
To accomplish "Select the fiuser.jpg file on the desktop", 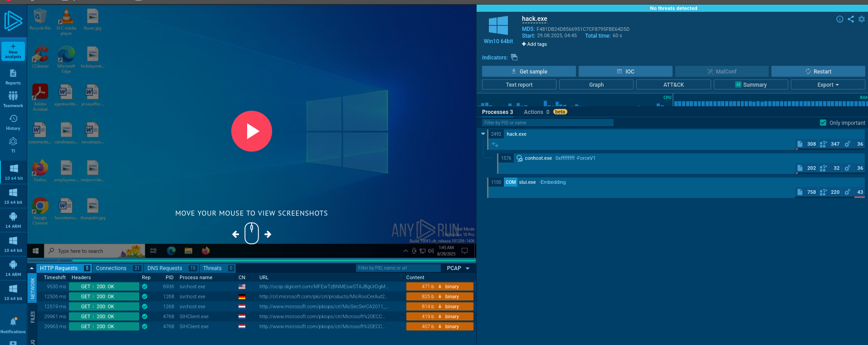I will (93, 20).
